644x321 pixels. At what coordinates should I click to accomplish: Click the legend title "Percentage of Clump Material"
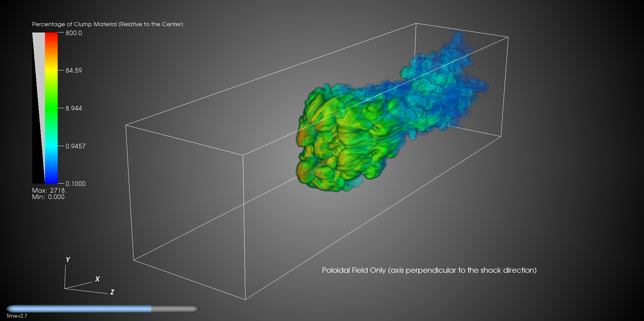(74, 24)
